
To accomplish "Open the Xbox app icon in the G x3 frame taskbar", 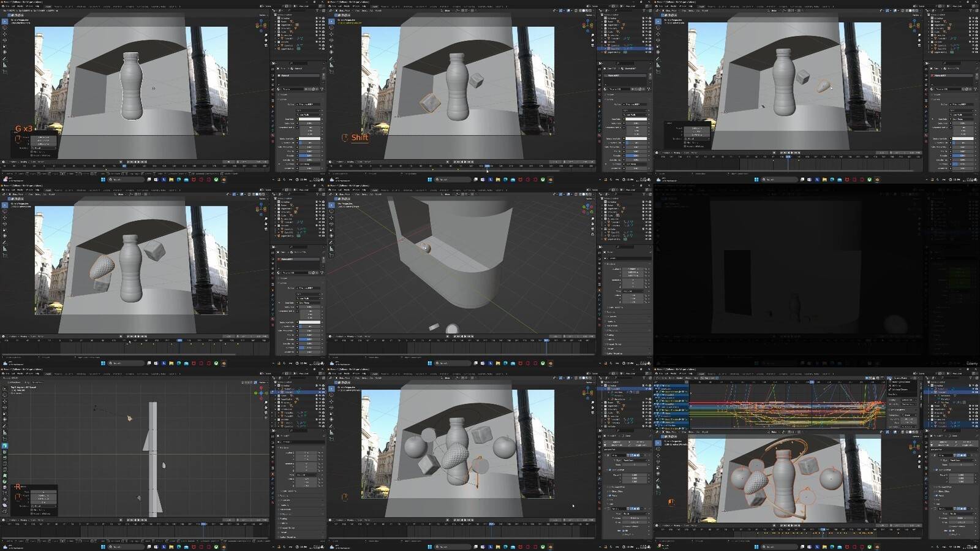I will tap(216, 180).
